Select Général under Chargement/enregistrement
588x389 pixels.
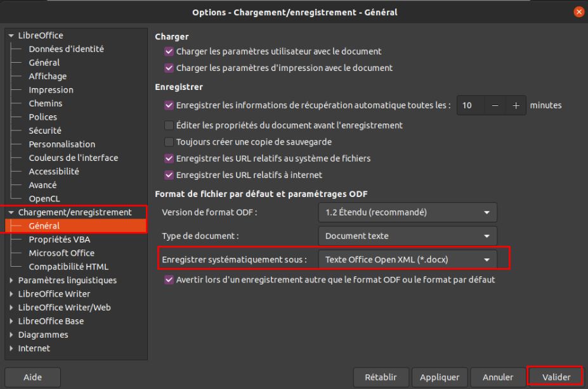(44, 226)
